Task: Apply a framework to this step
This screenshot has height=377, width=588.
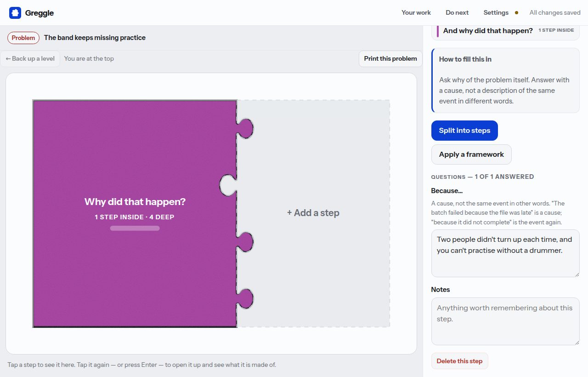Action: 471,154
